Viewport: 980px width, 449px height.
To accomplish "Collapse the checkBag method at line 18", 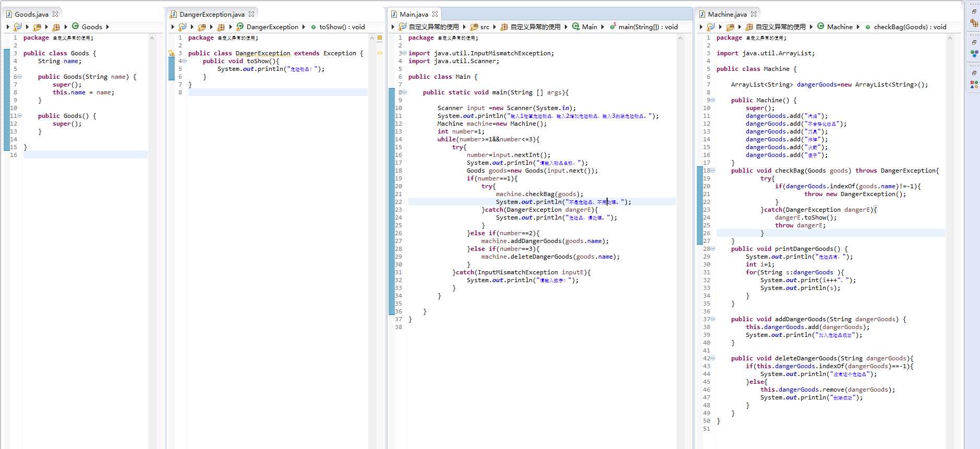I will (713, 171).
